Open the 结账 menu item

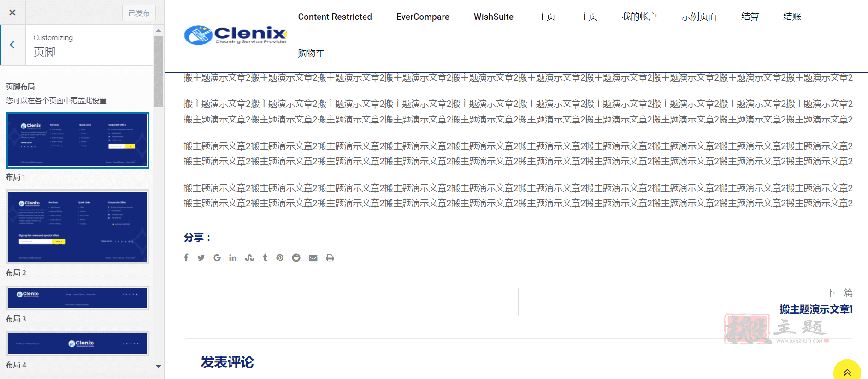tap(792, 17)
